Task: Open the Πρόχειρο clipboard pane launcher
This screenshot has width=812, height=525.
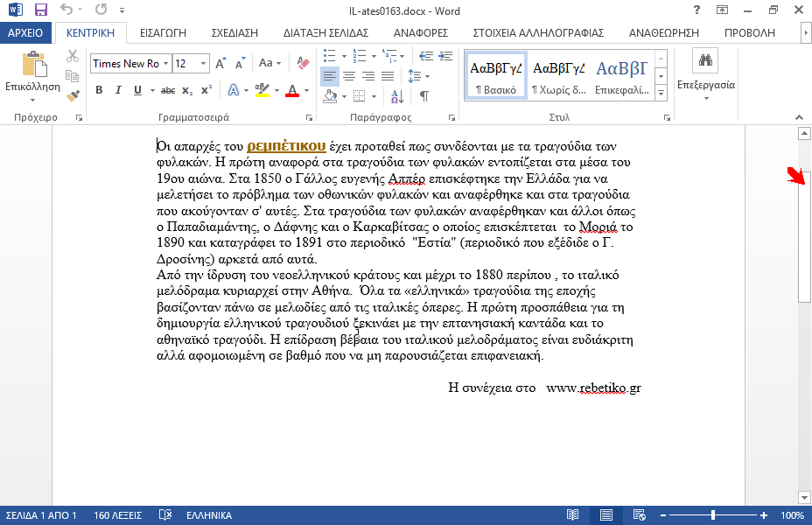Action: [x=80, y=118]
